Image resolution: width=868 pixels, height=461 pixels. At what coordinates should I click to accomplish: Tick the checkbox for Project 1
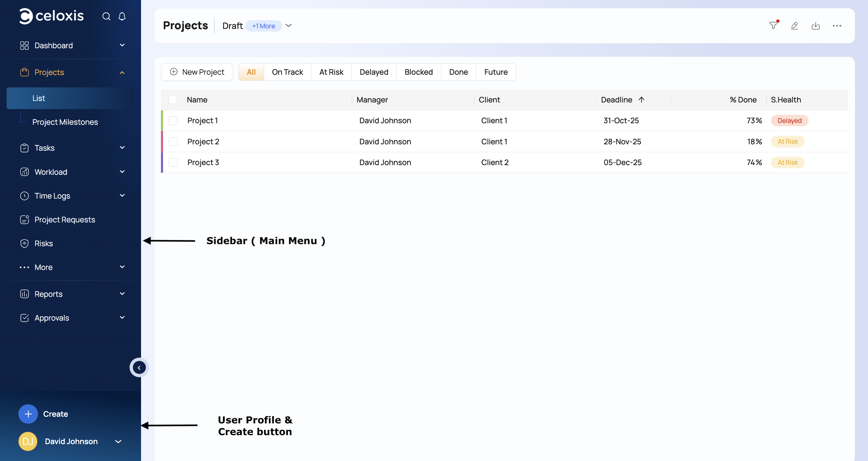click(x=173, y=121)
